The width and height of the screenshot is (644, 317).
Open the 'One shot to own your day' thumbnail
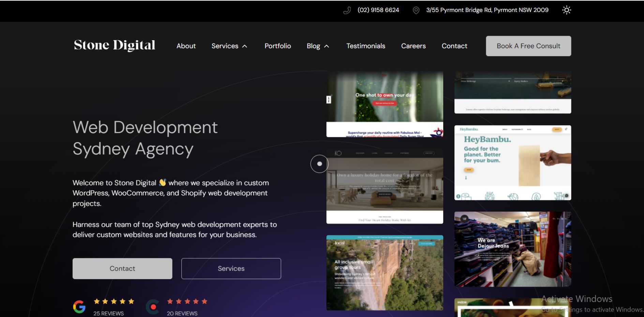385,104
